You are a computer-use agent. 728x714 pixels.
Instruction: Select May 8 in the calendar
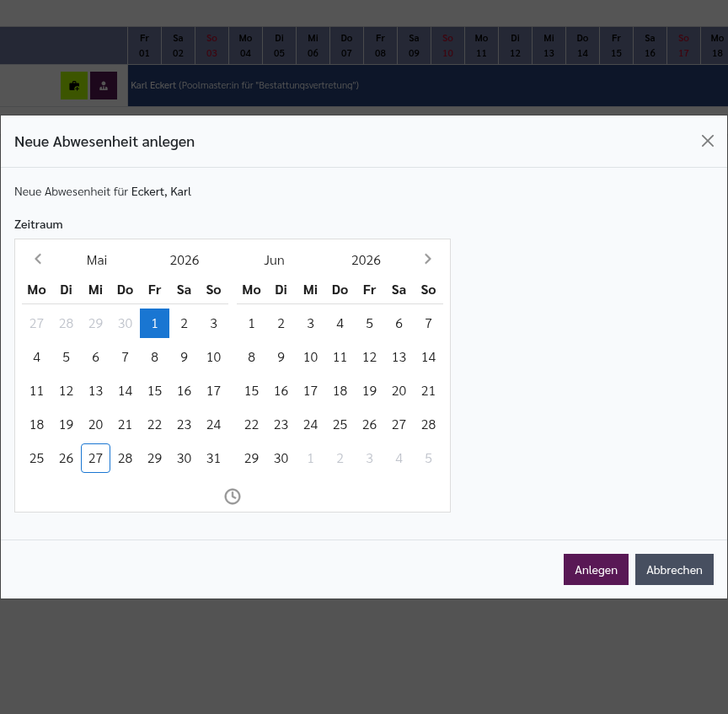tap(154, 357)
